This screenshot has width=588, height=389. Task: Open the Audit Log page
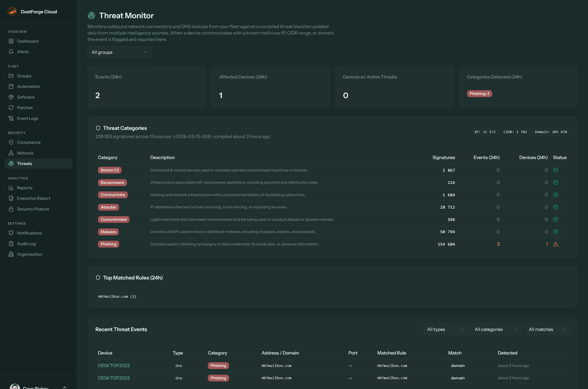coord(26,244)
